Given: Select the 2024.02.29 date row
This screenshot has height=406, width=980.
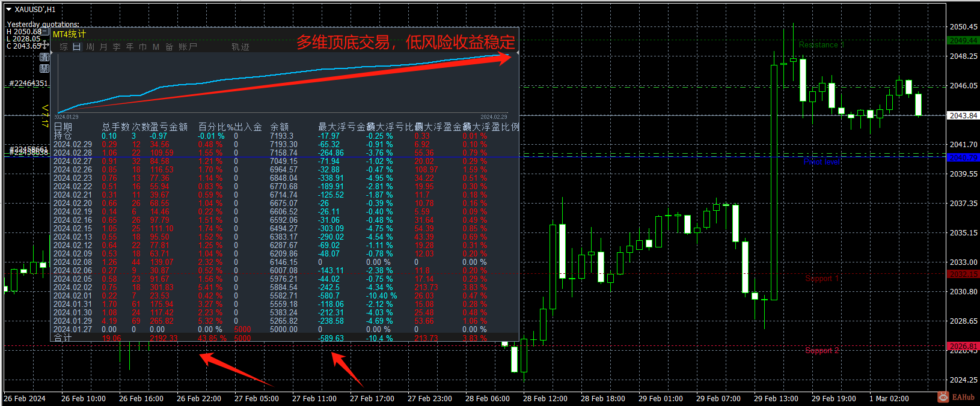Looking at the screenshot, I should (73, 144).
